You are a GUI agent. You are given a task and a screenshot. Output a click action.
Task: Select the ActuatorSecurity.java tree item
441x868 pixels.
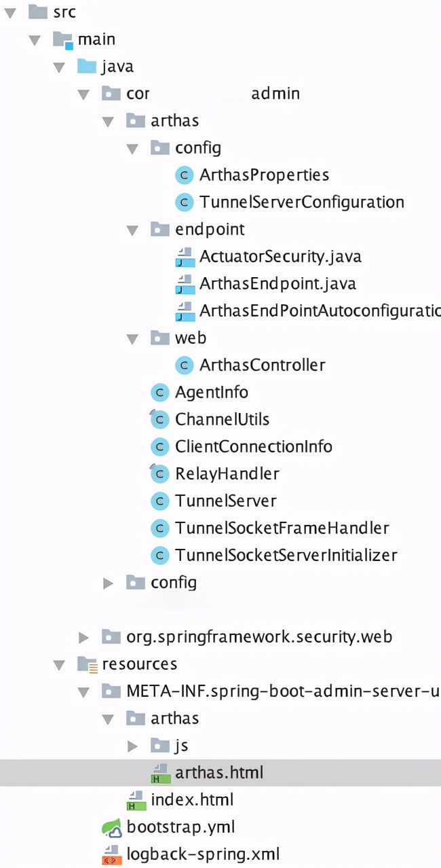coord(280,256)
